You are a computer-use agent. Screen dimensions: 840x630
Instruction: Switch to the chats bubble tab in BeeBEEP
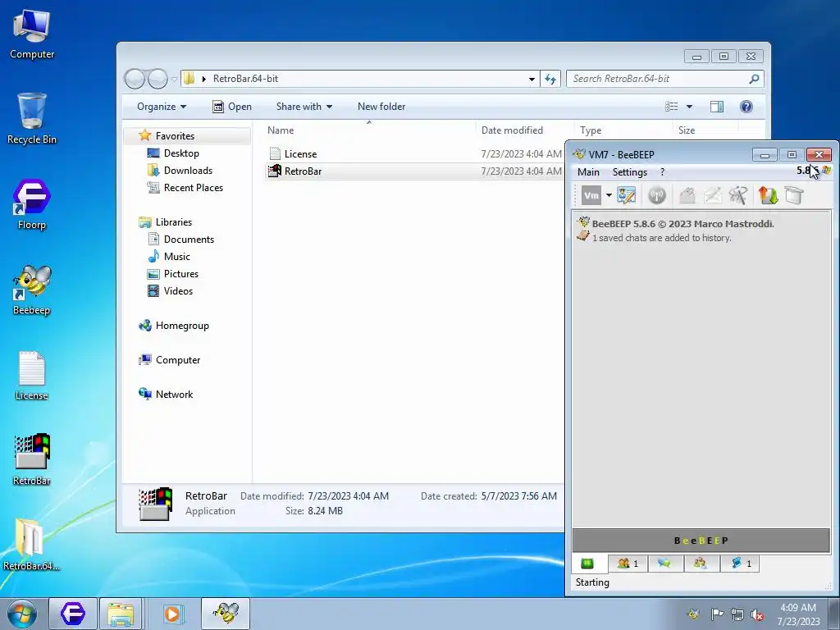coord(664,563)
